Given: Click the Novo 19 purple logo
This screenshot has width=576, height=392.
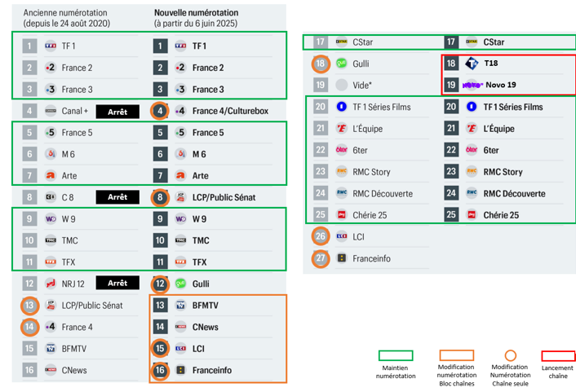Looking at the screenshot, I should (x=472, y=85).
